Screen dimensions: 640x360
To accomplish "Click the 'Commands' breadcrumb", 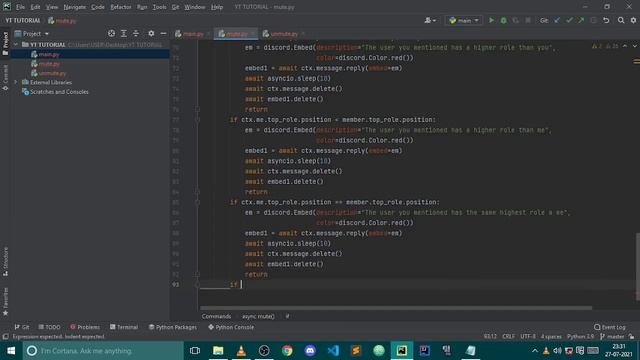I will tap(216, 316).
